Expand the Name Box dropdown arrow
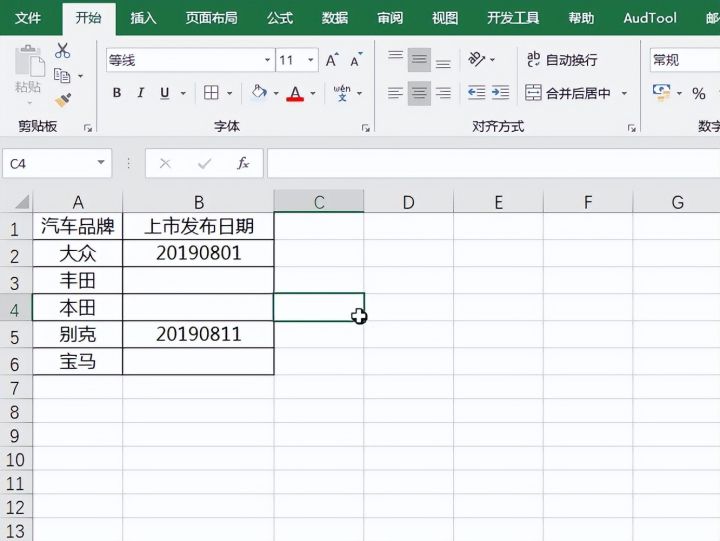The width and height of the screenshot is (720, 541). pos(101,163)
